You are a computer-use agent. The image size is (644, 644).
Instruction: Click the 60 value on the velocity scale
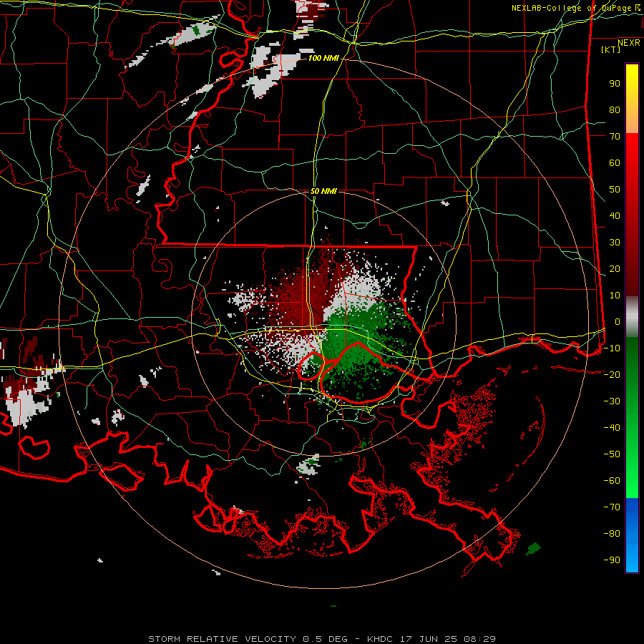615,163
